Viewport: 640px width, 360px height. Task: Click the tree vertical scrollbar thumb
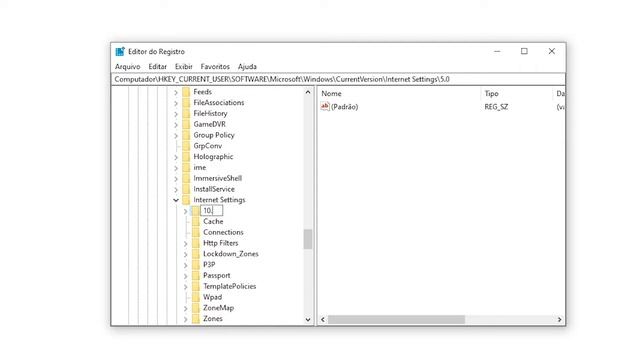(x=308, y=239)
